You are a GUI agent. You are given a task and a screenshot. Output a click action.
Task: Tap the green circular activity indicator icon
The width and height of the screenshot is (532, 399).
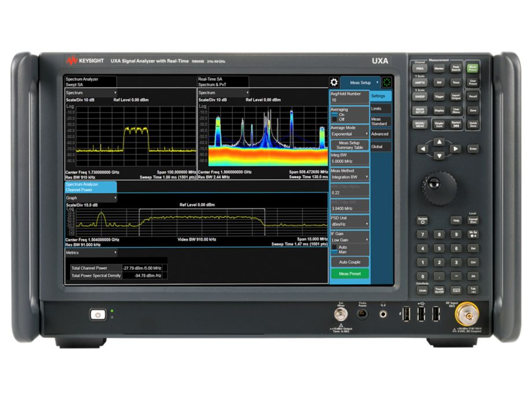pos(386,82)
